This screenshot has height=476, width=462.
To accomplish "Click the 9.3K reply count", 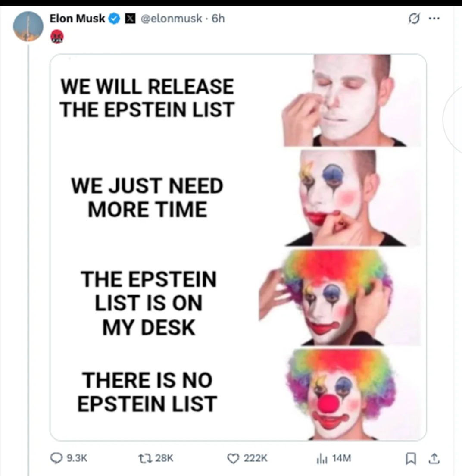I will click(76, 458).
